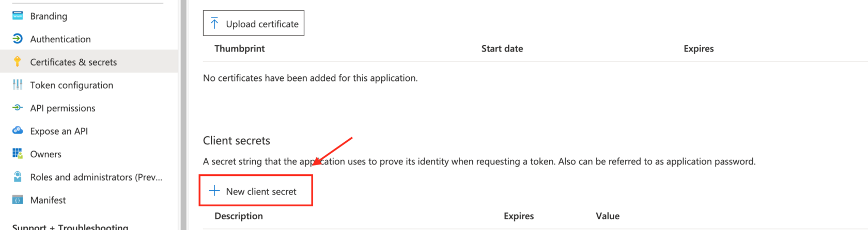The image size is (868, 230).
Task: Click the Expose an API cloud icon
Action: [x=18, y=130]
